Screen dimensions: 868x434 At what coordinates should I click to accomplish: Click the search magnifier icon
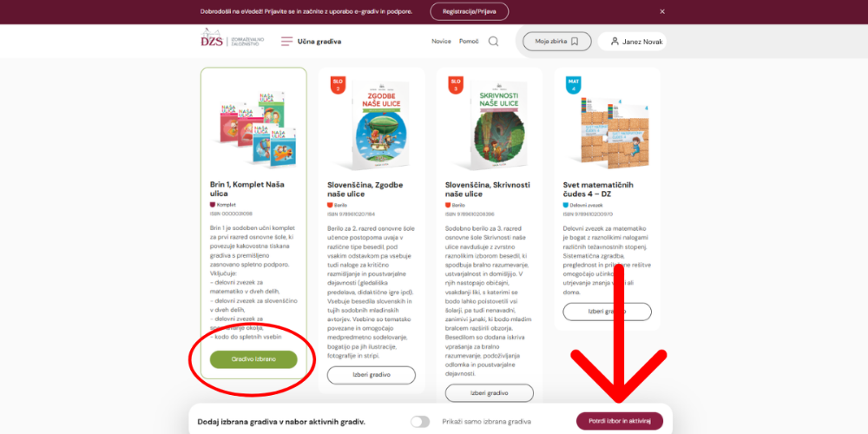click(493, 42)
